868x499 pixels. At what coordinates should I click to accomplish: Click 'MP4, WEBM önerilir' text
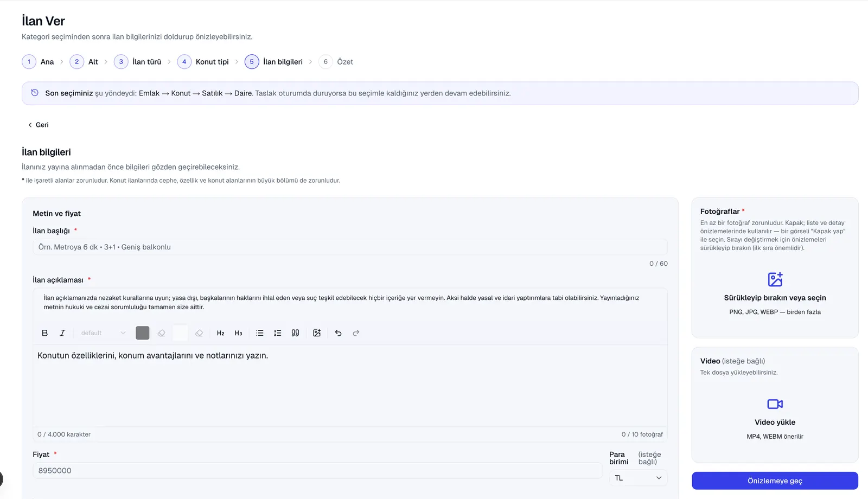pyautogui.click(x=775, y=437)
